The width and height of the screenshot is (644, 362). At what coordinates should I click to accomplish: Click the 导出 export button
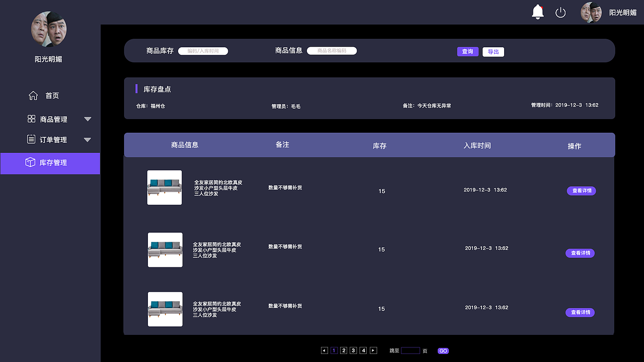point(493,51)
